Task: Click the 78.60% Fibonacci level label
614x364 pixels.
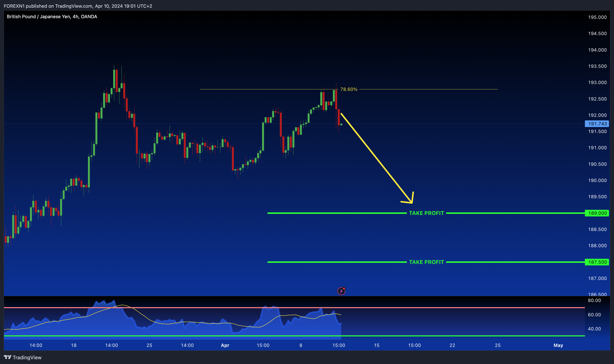Action: click(349, 89)
